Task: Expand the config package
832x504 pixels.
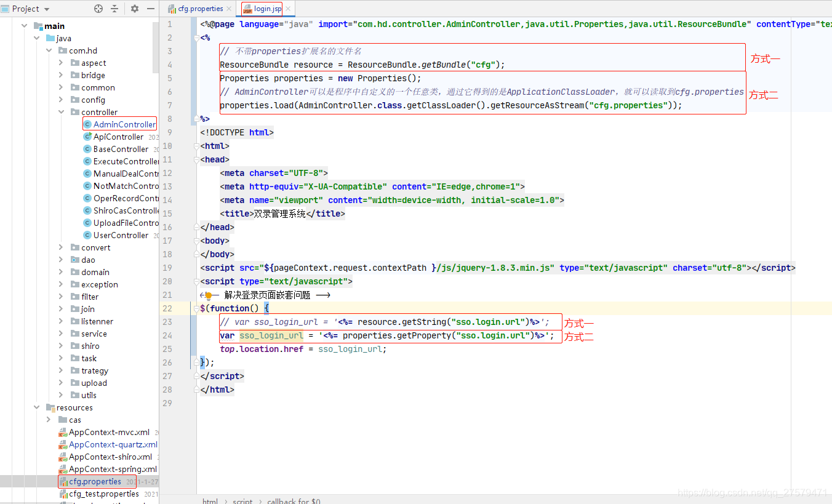Action: (x=61, y=100)
